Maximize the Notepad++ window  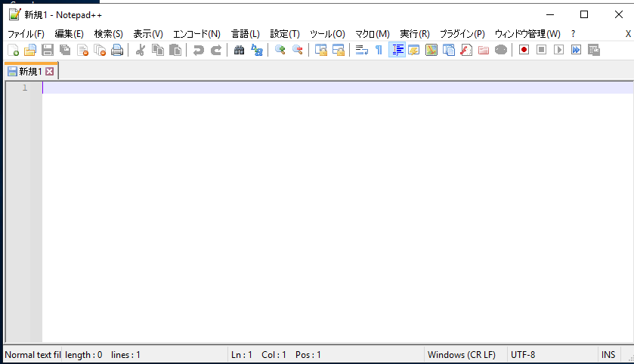[584, 14]
